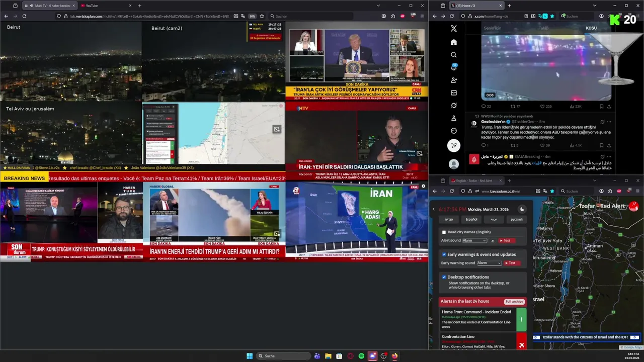Open tab list dropdown in X browser

594,6
